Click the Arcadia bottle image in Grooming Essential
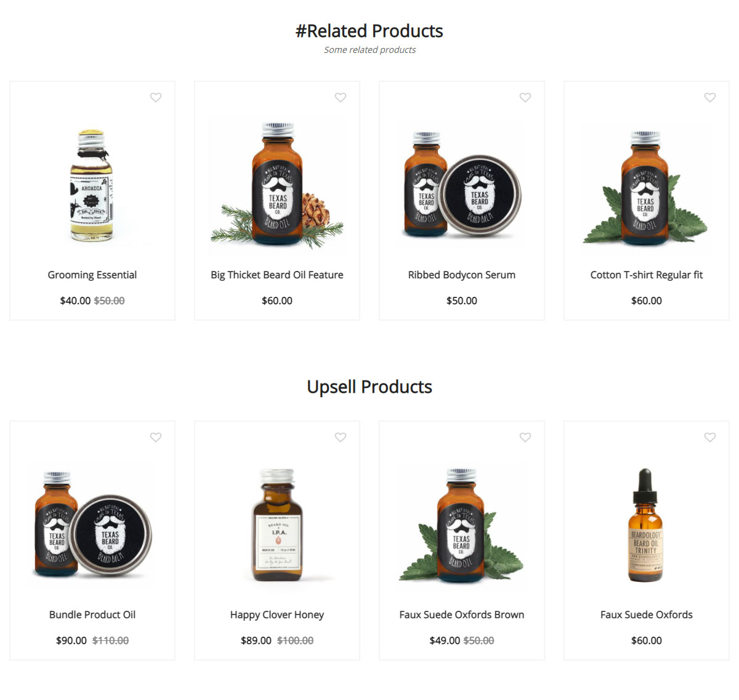 (x=92, y=185)
